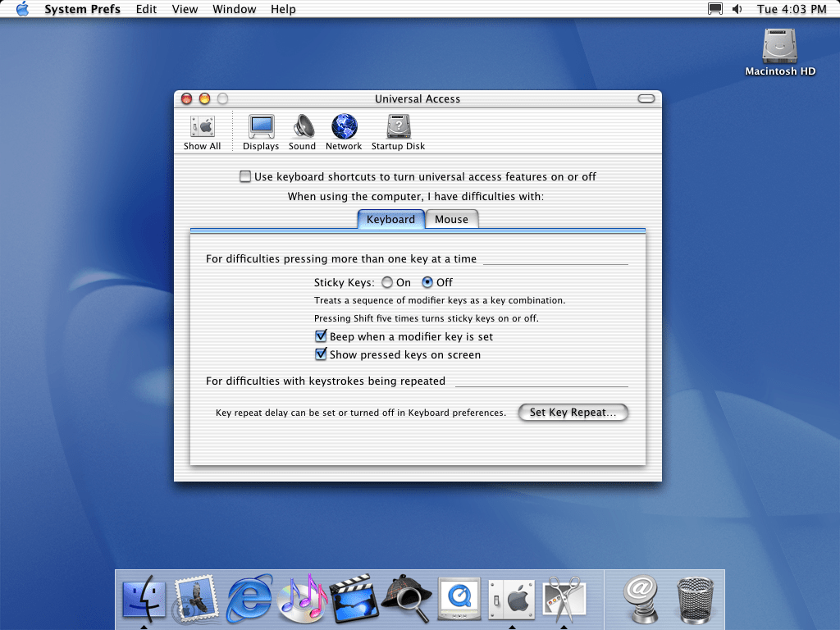The image size is (840, 630).
Task: Click the Universal Access title bar text
Action: pos(418,98)
